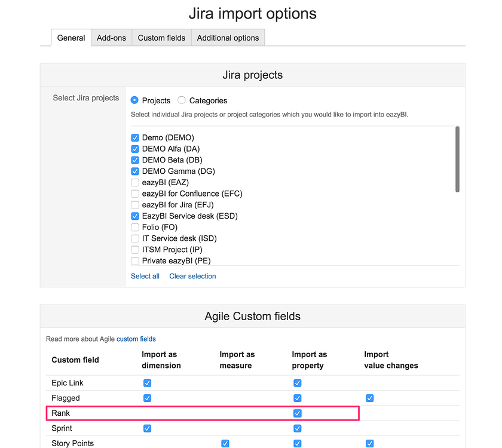This screenshot has width=502, height=448.
Task: Uncheck the Demo (DEMO) project
Action: point(134,137)
